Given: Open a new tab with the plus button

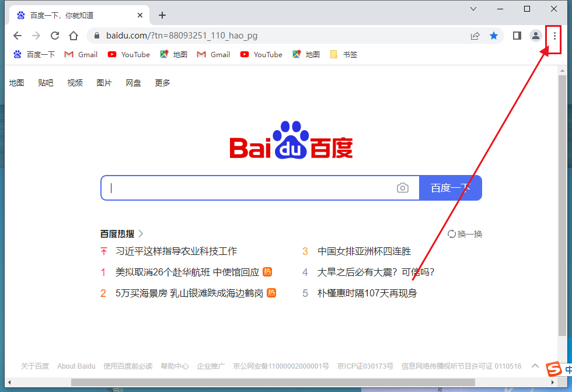Looking at the screenshot, I should [162, 15].
